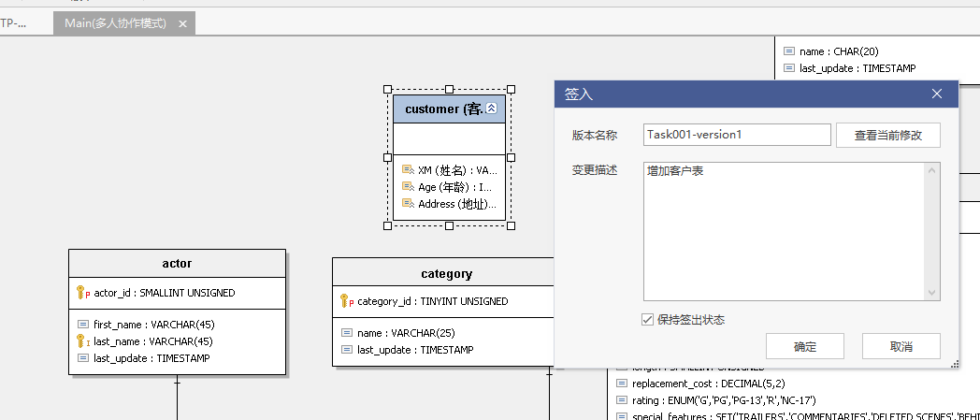This screenshot has width=980, height=420.
Task: Click the first_name column icon in actor
Action: [x=83, y=325]
